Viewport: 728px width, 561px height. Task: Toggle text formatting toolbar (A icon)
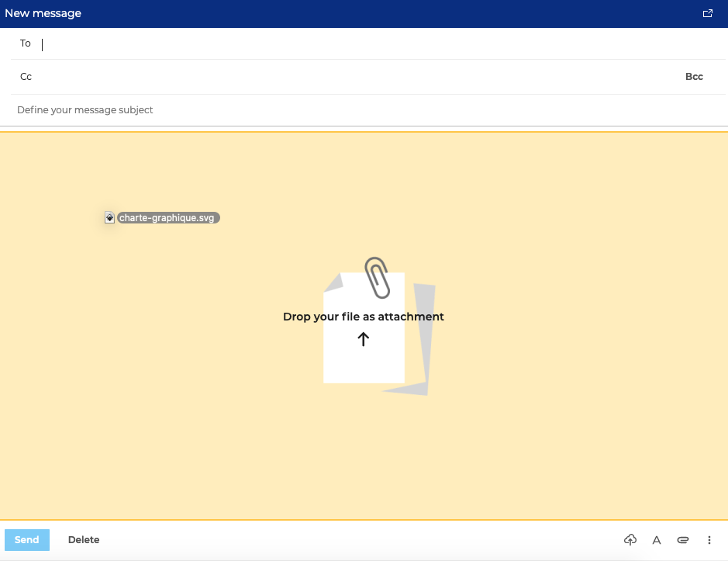(x=657, y=540)
